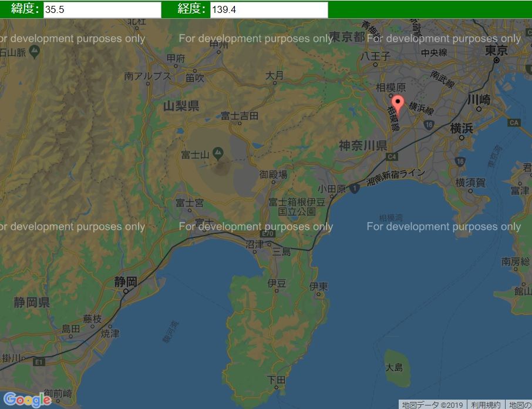Click the 山梨県 prefecture label
532x409 pixels.
pos(181,106)
